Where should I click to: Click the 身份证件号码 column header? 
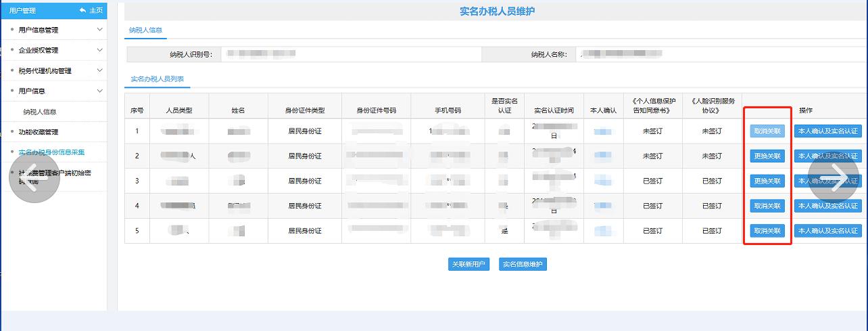pyautogui.click(x=376, y=110)
